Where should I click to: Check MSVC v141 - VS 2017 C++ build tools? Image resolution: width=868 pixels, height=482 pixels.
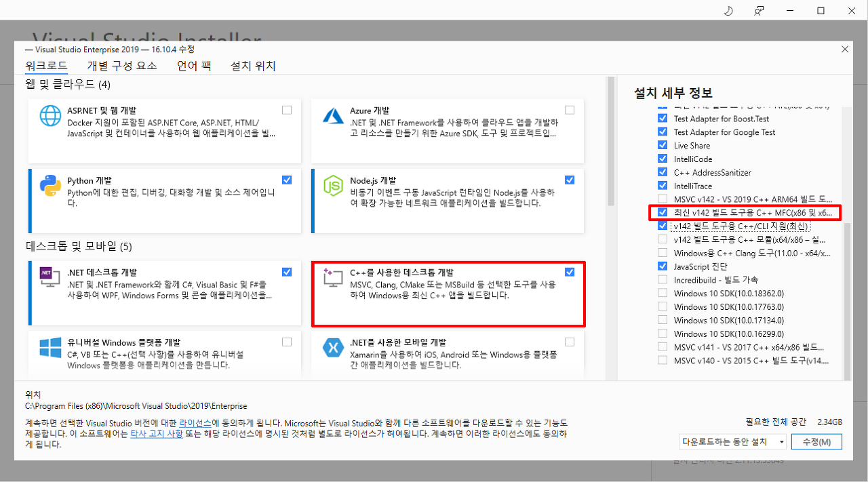pos(663,347)
